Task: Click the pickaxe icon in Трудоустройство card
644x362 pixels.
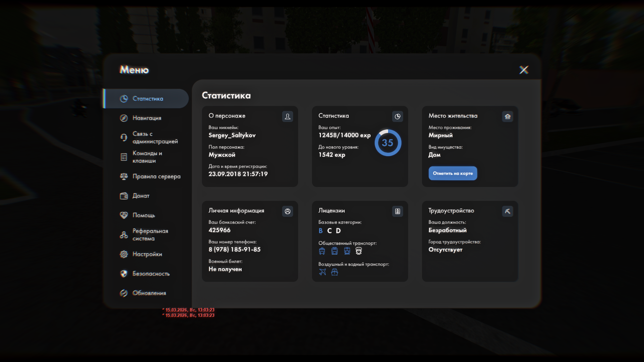Action: click(x=507, y=211)
